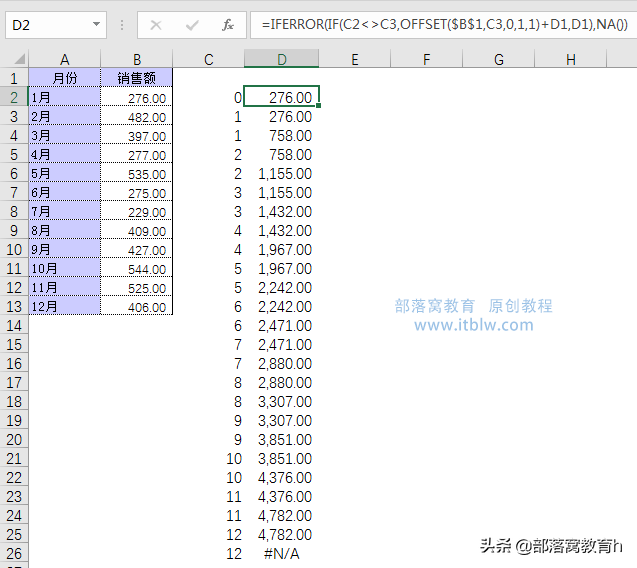Screen dimensions: 637x568
Task: Click the cell labeled 5月
Action: (65, 173)
